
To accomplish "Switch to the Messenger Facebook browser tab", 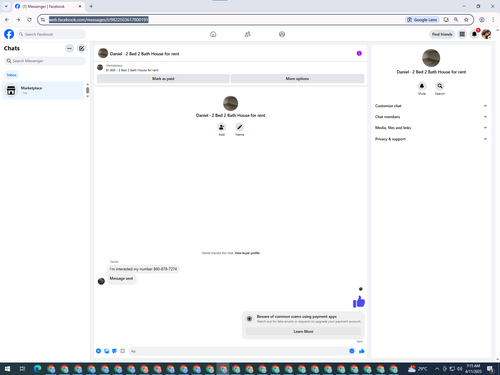I will pyautogui.click(x=48, y=6).
